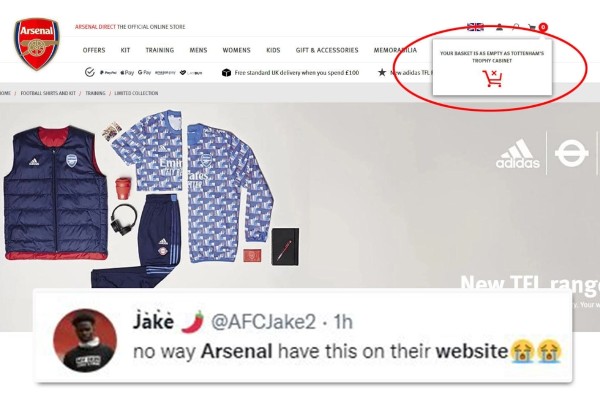The height and width of the screenshot is (395, 600).
Task: Expand the TRAINING navigation menu
Action: 160,50
